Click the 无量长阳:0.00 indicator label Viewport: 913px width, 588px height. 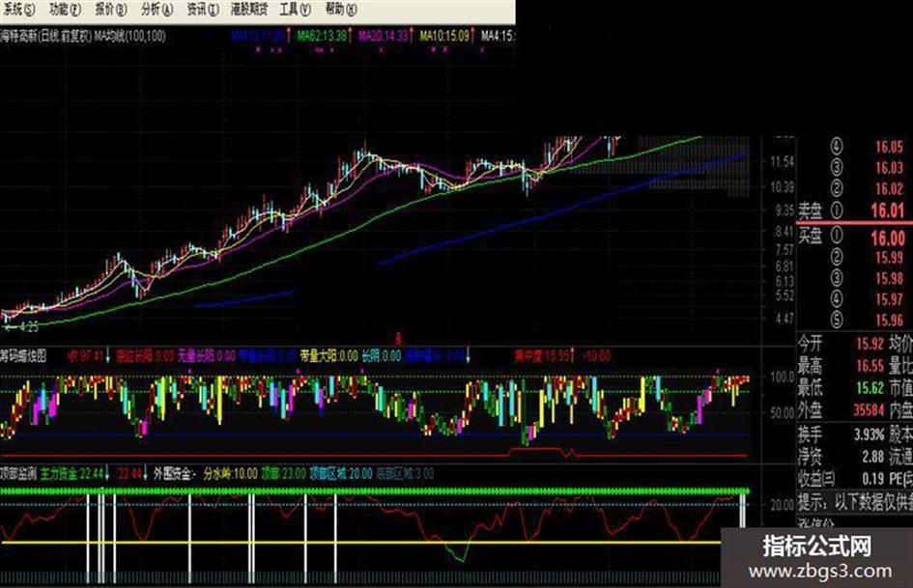click(x=206, y=355)
